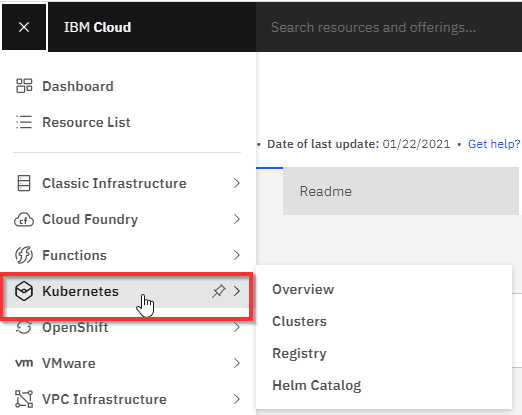Click the Classic Infrastructure server icon
Viewport: 522px width, 415px height.
(24, 183)
